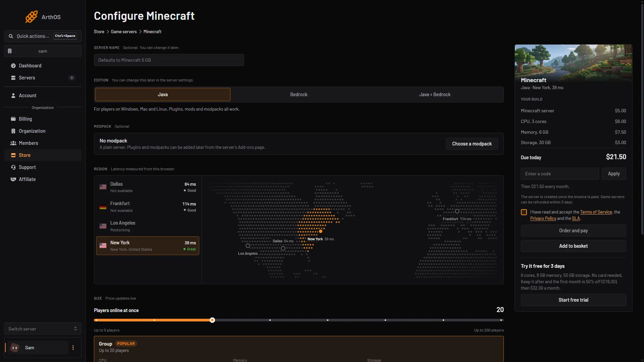Select the Group plan card
This screenshot has height=362, width=644.
[299, 349]
